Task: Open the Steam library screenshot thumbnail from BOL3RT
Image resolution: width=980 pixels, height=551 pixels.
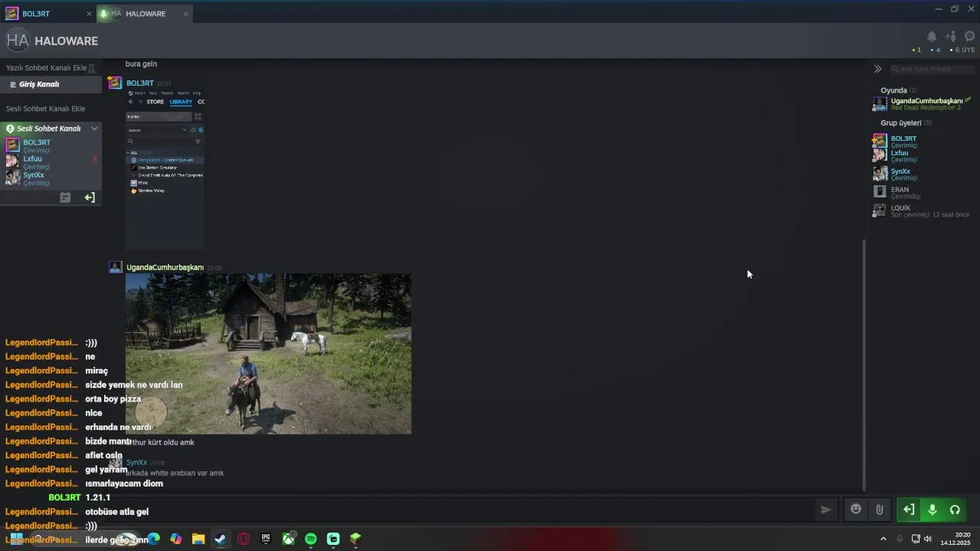Action: click(x=165, y=169)
